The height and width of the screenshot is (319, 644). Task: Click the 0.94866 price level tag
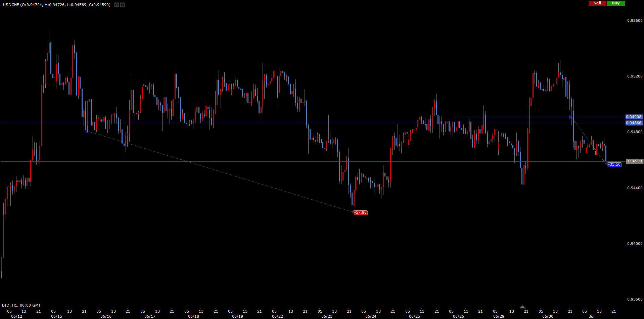coord(634,123)
